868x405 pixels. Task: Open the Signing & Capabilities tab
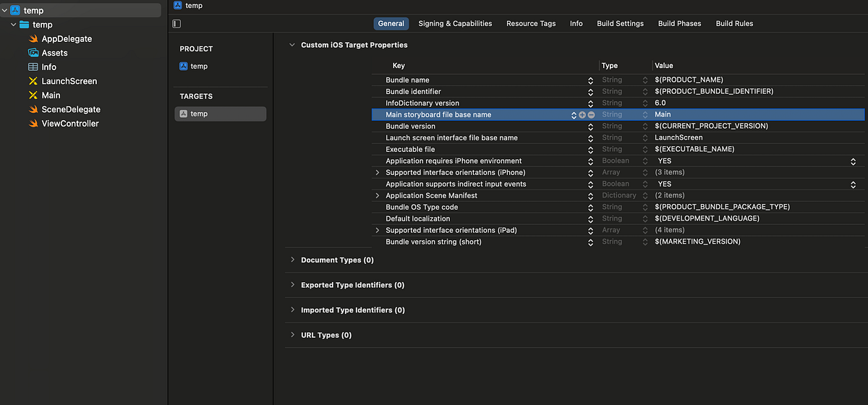click(x=455, y=24)
